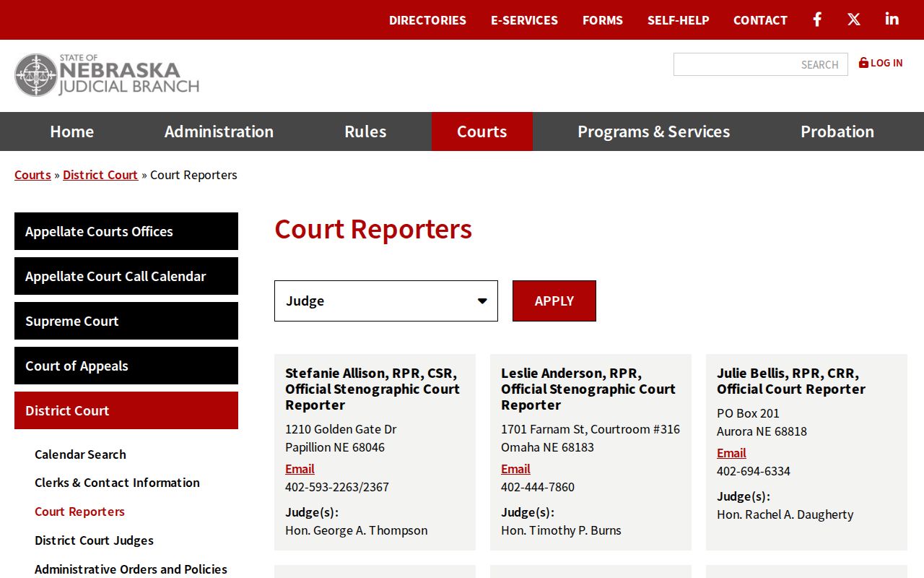Click the Courts breadcrumb link
Screen dimensions: 924x578
coord(32,175)
